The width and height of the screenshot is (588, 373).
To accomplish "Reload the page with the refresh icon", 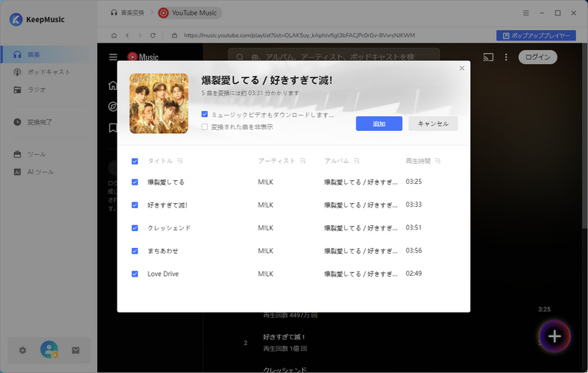I will pos(153,35).
